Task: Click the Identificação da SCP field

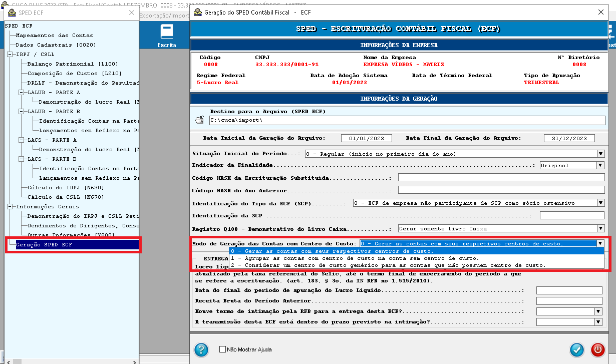Action: [572, 215]
